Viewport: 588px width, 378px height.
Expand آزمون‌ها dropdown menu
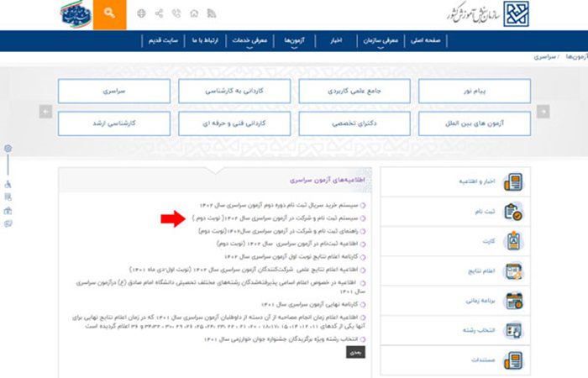[x=294, y=41]
